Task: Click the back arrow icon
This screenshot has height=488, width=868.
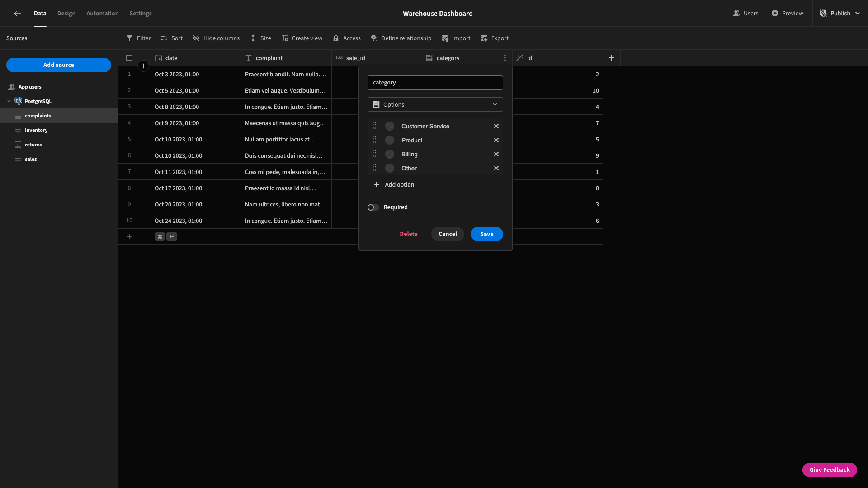Action: 17,14
